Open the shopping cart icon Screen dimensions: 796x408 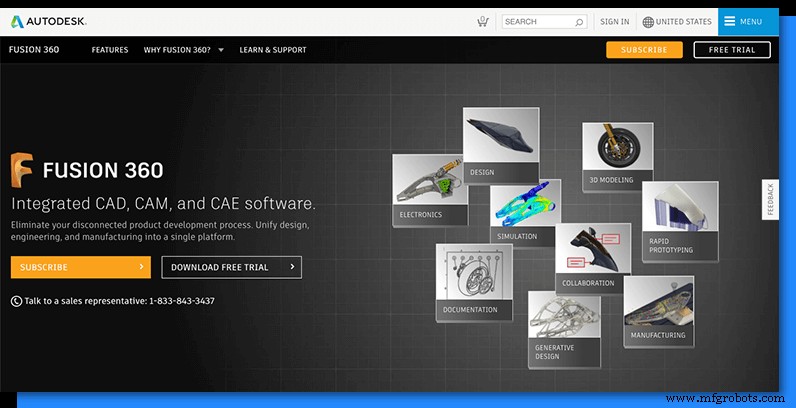(x=483, y=21)
